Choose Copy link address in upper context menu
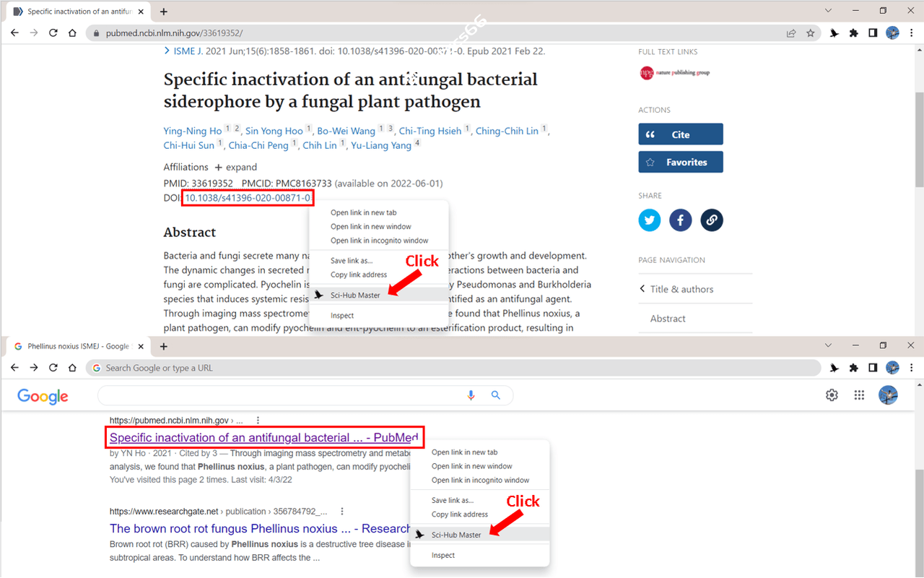The height and width of the screenshot is (578, 924). [359, 275]
